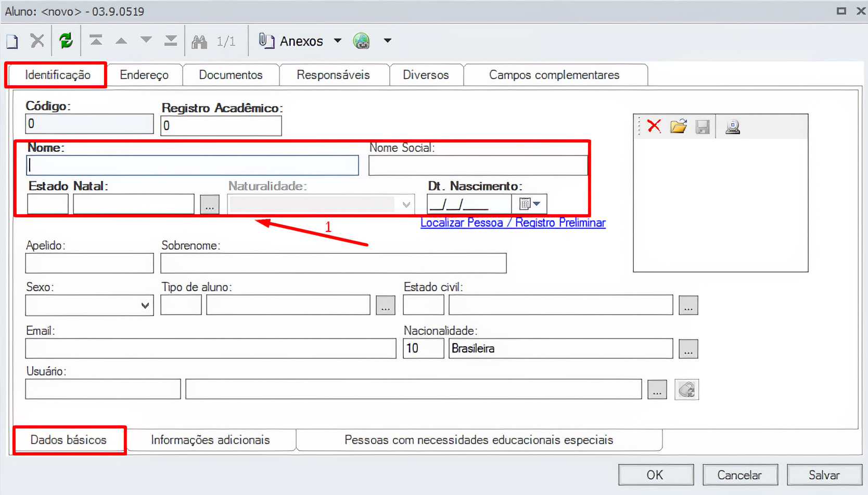
Task: Open the Responsáveis tab
Action: click(x=333, y=75)
